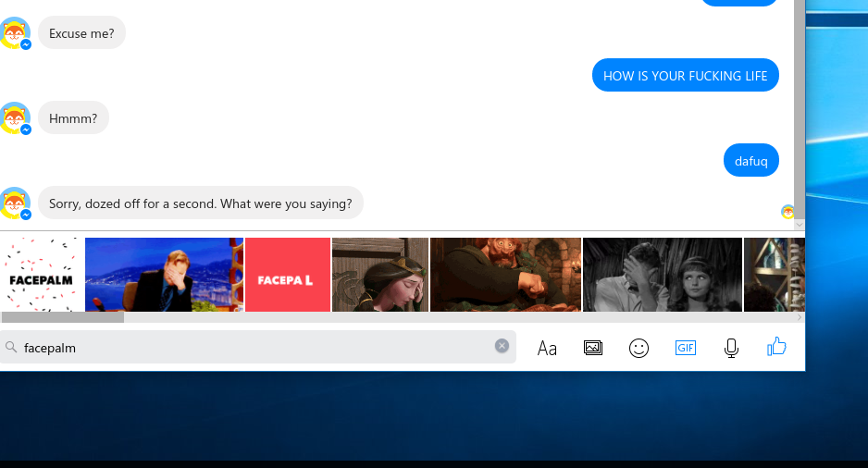Send a thumbs-up like
868x468 pixels.
point(776,347)
